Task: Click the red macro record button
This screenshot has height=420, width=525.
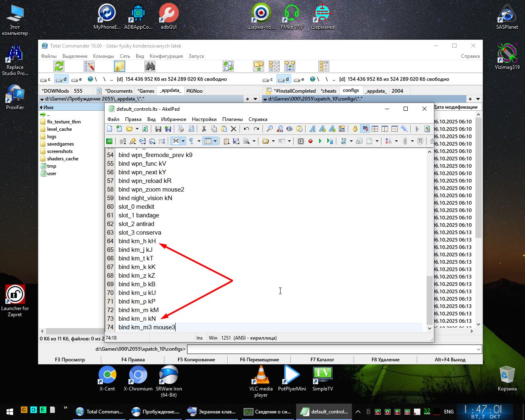Action: coord(310,141)
